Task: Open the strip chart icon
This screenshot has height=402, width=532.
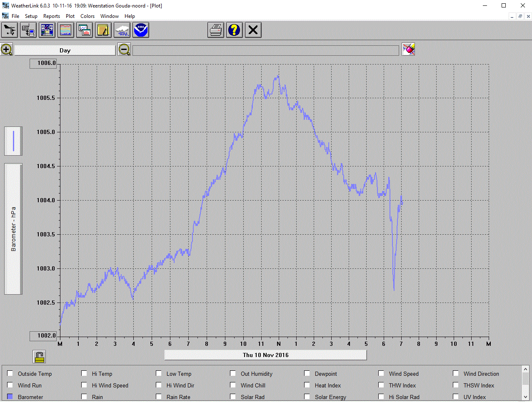Action: point(66,30)
